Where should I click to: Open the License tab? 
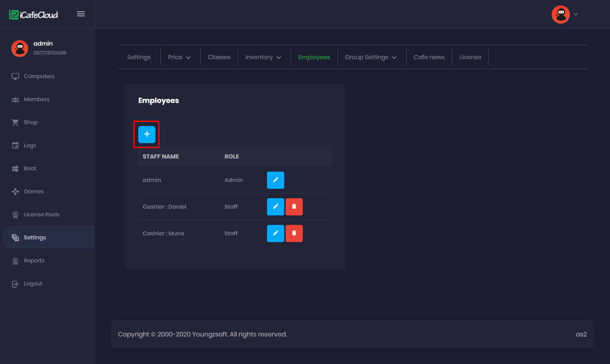470,57
